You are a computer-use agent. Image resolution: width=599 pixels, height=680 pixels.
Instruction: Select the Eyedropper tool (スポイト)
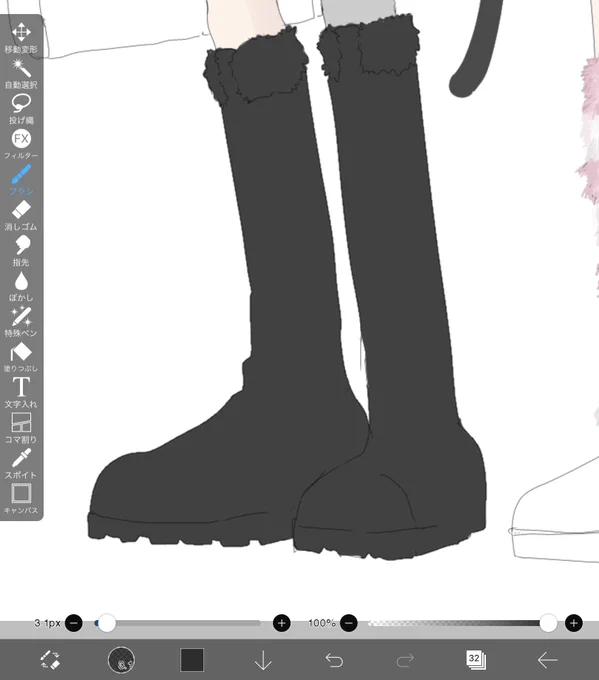point(21,463)
